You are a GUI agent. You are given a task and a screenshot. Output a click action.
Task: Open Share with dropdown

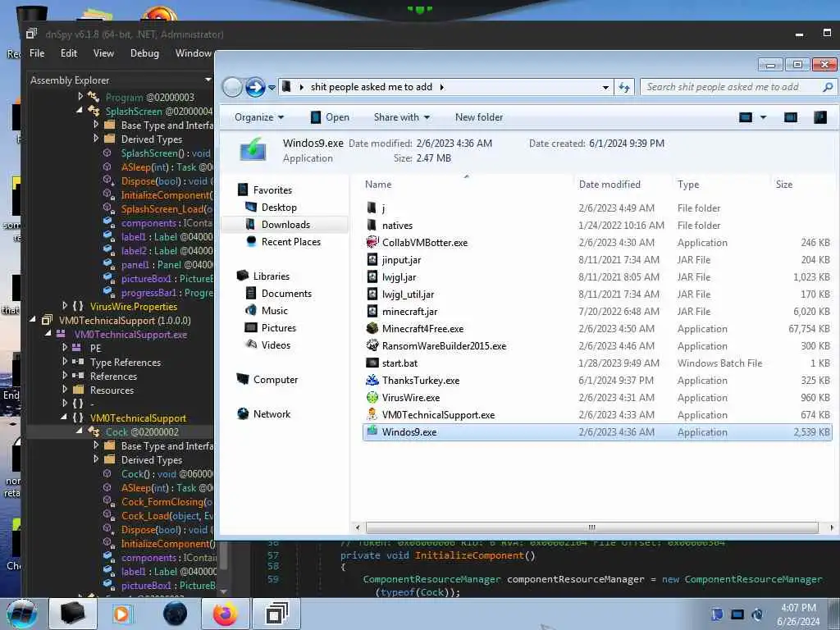[402, 117]
